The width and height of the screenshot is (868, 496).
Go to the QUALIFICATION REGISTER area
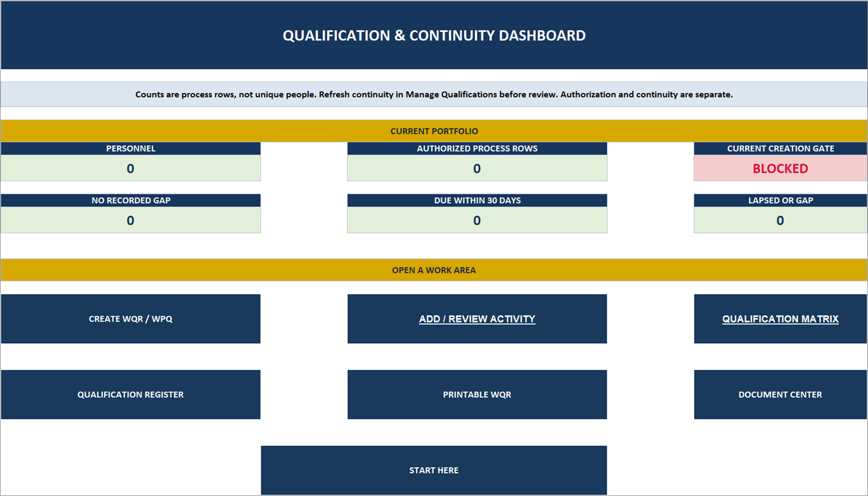click(x=131, y=395)
